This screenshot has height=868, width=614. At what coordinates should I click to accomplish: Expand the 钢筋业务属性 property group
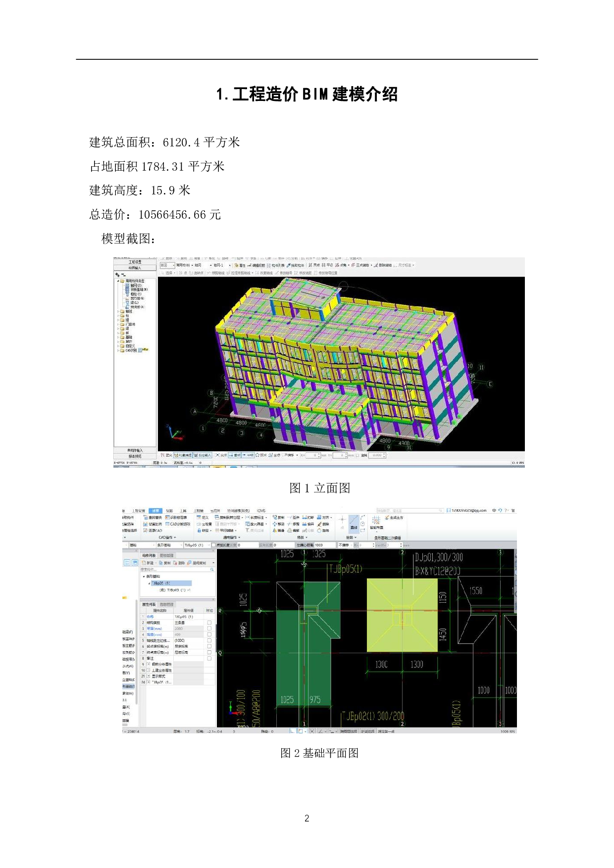[x=148, y=664]
